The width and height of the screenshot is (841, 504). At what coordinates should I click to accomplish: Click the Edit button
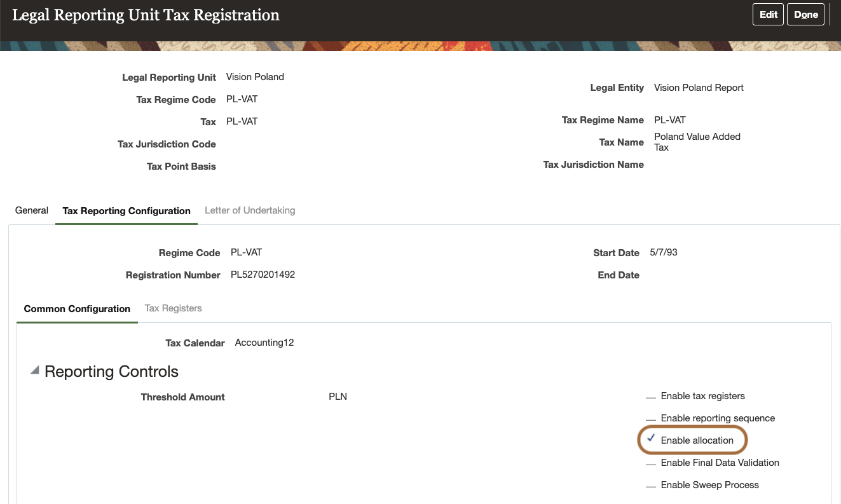tap(768, 14)
